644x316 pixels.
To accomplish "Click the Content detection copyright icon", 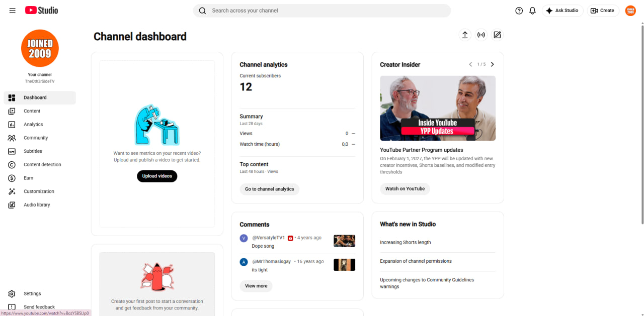I will [12, 165].
